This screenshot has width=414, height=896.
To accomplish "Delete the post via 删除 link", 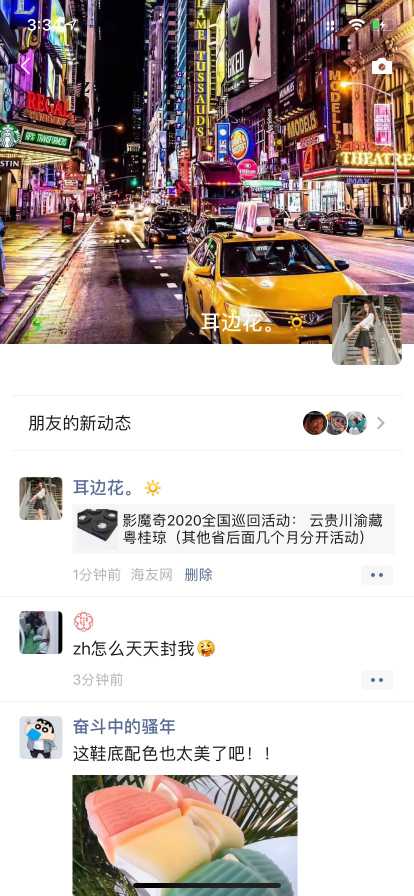I will 198,575.
